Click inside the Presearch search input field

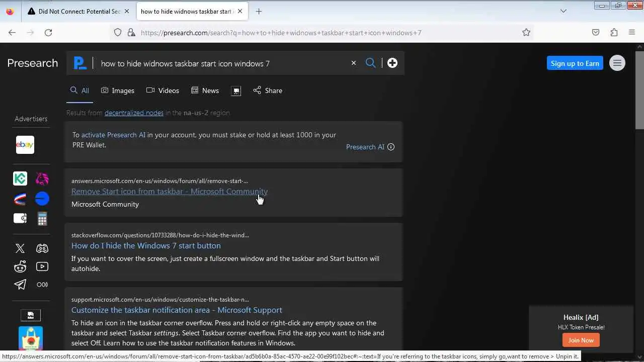pyautogui.click(x=221, y=63)
